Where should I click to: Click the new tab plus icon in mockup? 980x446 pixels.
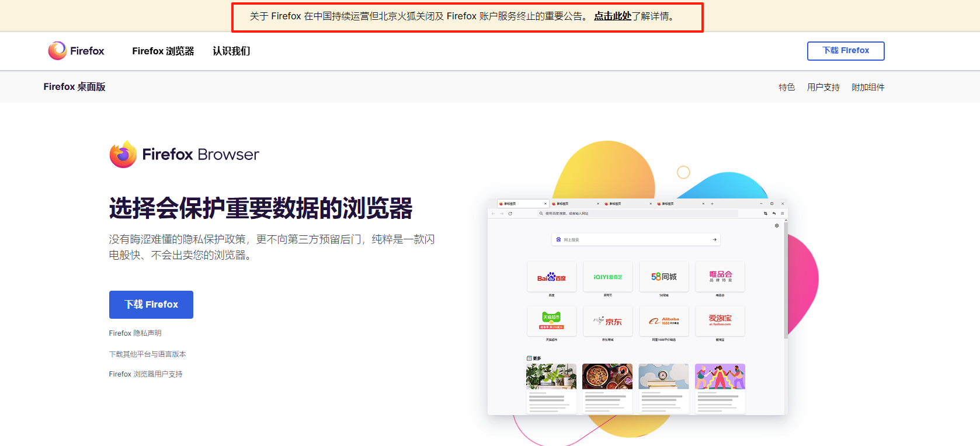[x=712, y=204]
